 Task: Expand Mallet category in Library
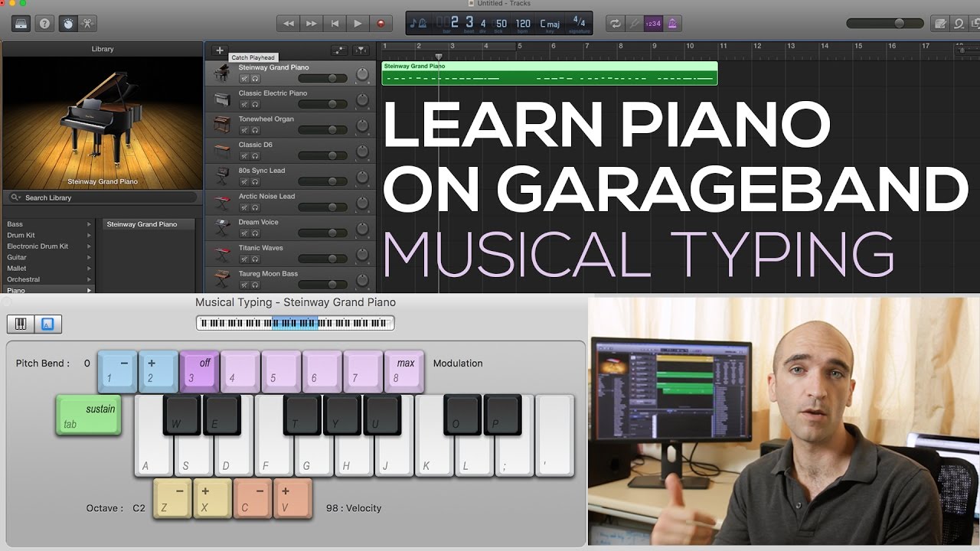tap(49, 269)
